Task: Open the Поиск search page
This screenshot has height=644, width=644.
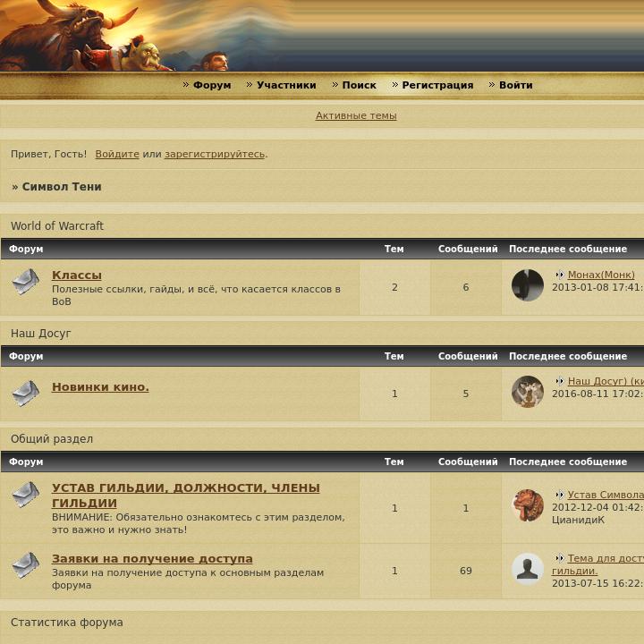Action: pos(359,85)
